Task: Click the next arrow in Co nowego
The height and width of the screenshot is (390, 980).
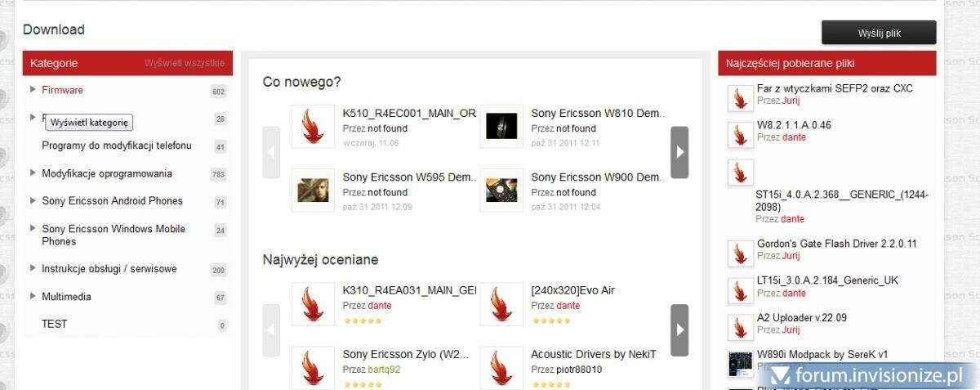Action: [679, 152]
